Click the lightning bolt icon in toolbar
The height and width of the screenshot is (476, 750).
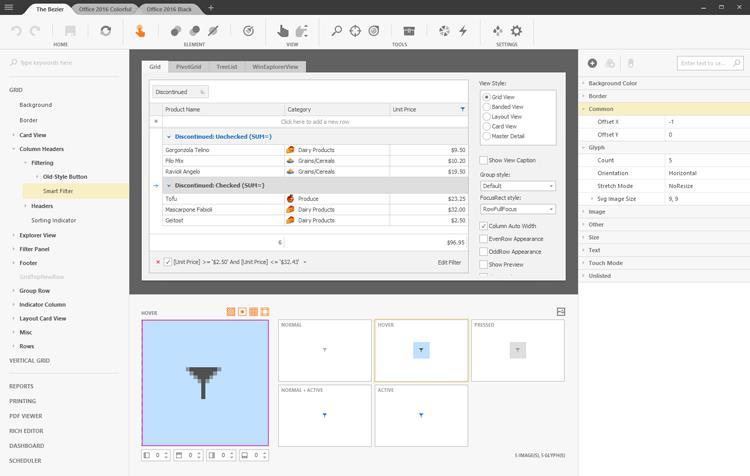pyautogui.click(x=462, y=31)
